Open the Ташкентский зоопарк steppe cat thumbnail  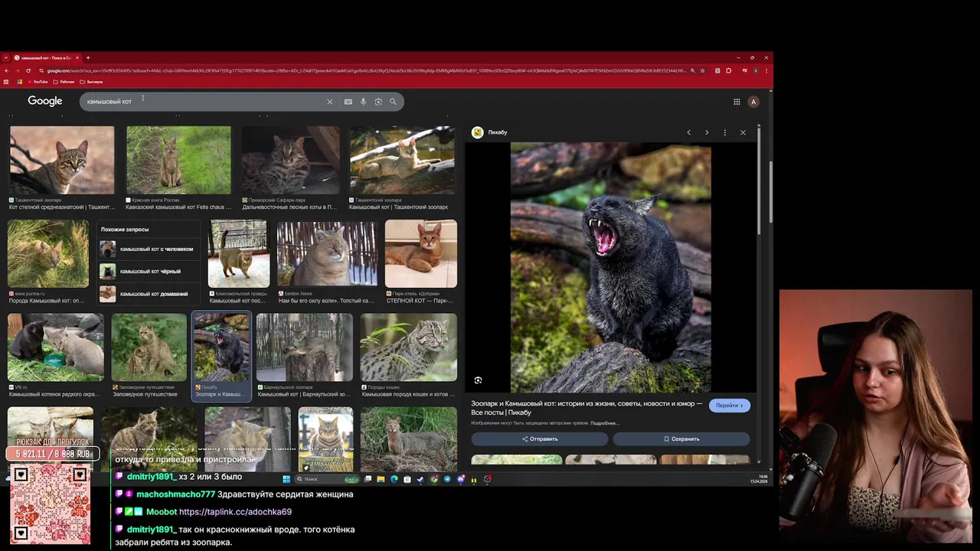(62, 160)
